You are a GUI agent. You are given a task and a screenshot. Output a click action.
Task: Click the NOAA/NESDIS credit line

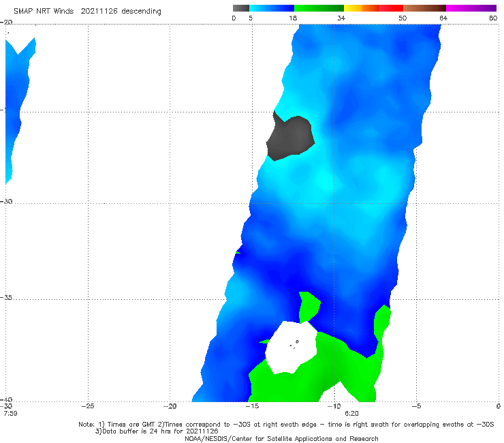tap(281, 438)
